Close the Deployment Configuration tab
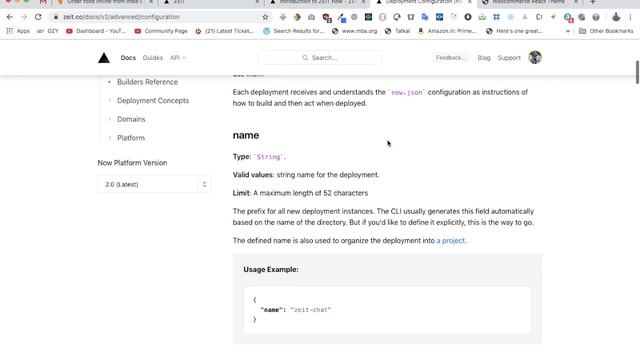This screenshot has height=360, width=640. point(469,2)
